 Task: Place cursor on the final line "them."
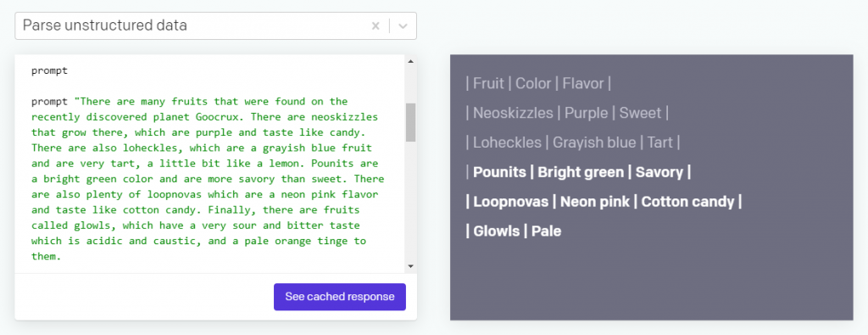pyautogui.click(x=46, y=256)
